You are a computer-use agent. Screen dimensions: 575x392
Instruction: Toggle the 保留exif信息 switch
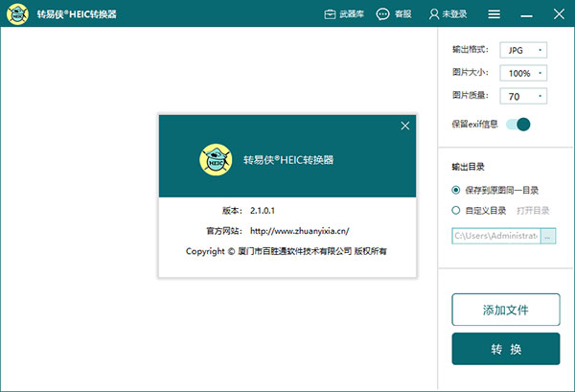(x=518, y=125)
